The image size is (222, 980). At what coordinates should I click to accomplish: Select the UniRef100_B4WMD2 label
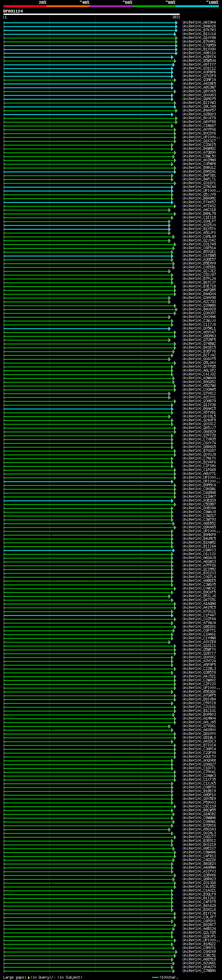(x=199, y=149)
